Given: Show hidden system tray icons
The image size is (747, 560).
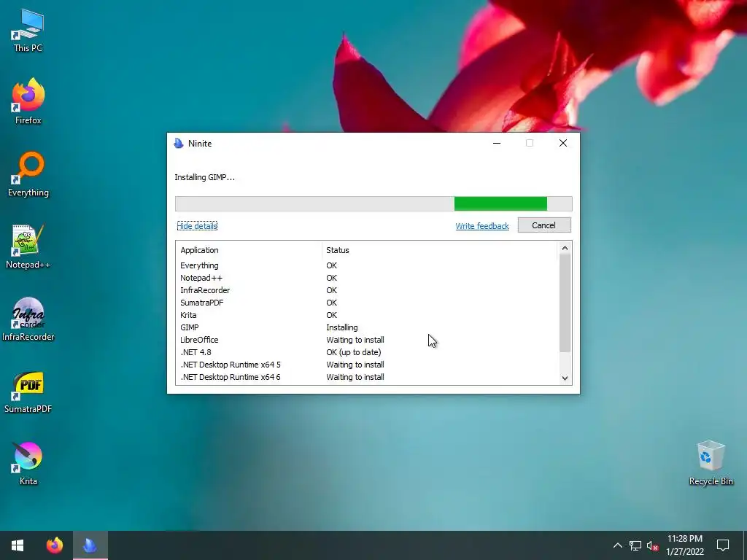Looking at the screenshot, I should point(617,545).
